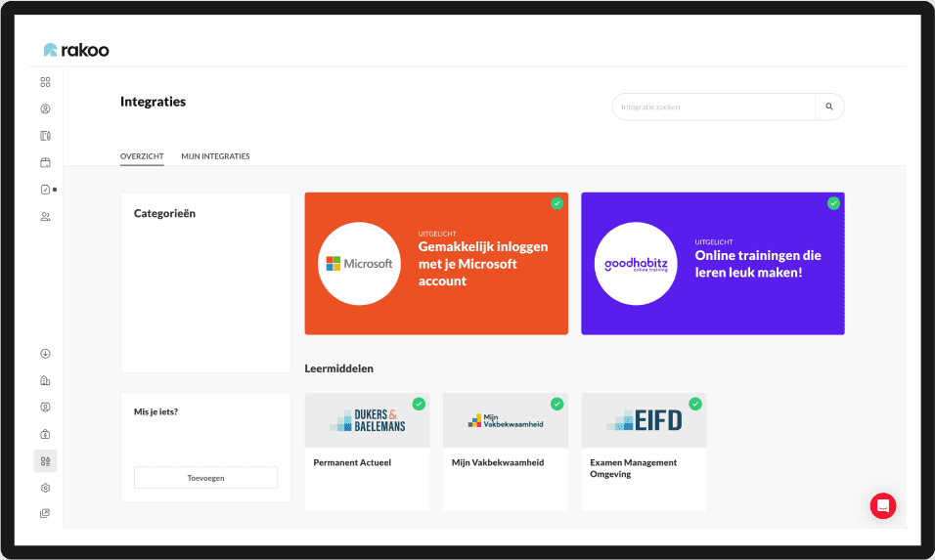Click the Dukers & Baelemans logo image
The height and width of the screenshot is (560, 935).
pyautogui.click(x=368, y=420)
